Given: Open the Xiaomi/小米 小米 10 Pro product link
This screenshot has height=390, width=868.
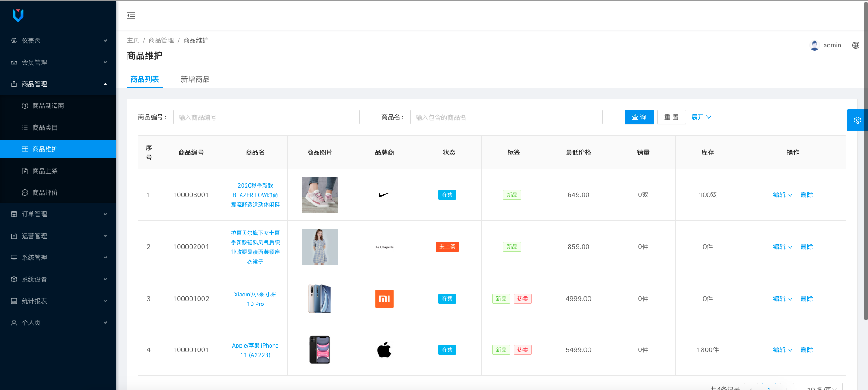Looking at the screenshot, I should coord(256,299).
